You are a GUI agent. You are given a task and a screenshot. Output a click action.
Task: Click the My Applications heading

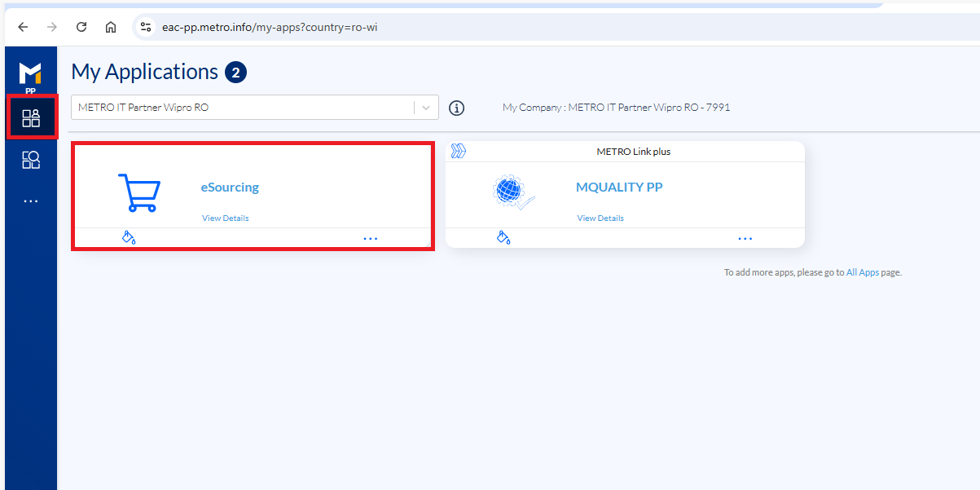145,72
